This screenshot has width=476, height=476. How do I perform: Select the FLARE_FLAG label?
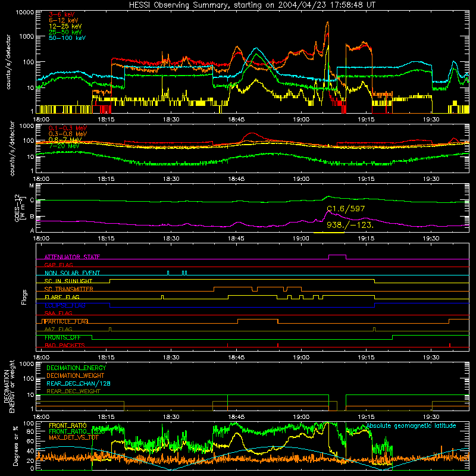62,297
